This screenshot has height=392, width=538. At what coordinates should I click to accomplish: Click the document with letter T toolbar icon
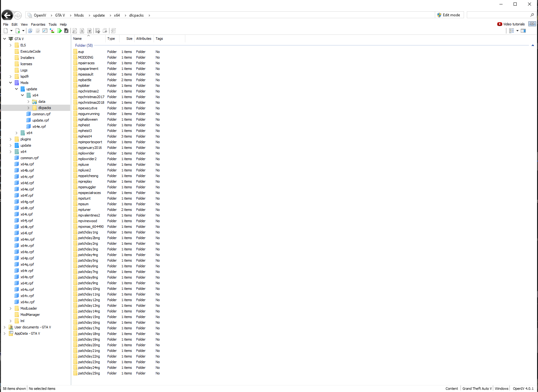pyautogui.click(x=90, y=31)
